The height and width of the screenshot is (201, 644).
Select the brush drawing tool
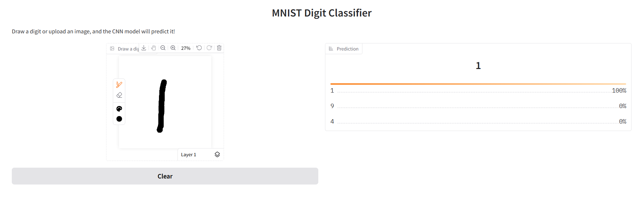[x=119, y=85]
